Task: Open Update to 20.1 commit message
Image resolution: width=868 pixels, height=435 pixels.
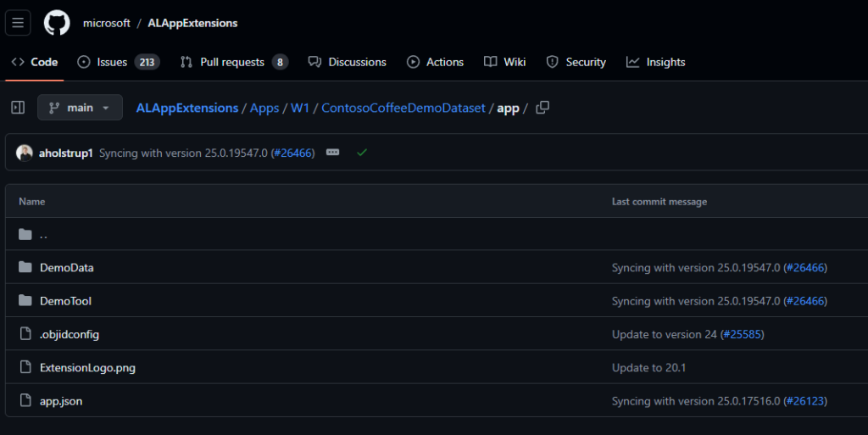Action: [x=648, y=367]
